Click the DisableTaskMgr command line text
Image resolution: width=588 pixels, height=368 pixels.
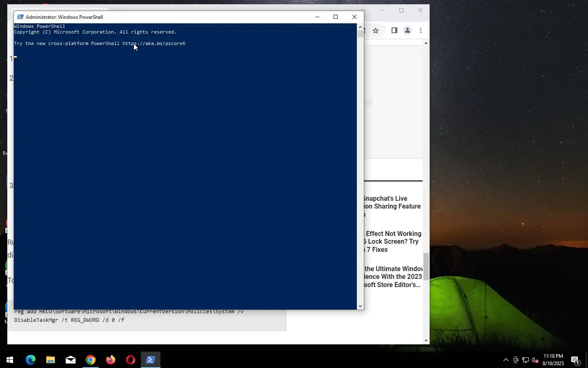pyautogui.click(x=69, y=320)
